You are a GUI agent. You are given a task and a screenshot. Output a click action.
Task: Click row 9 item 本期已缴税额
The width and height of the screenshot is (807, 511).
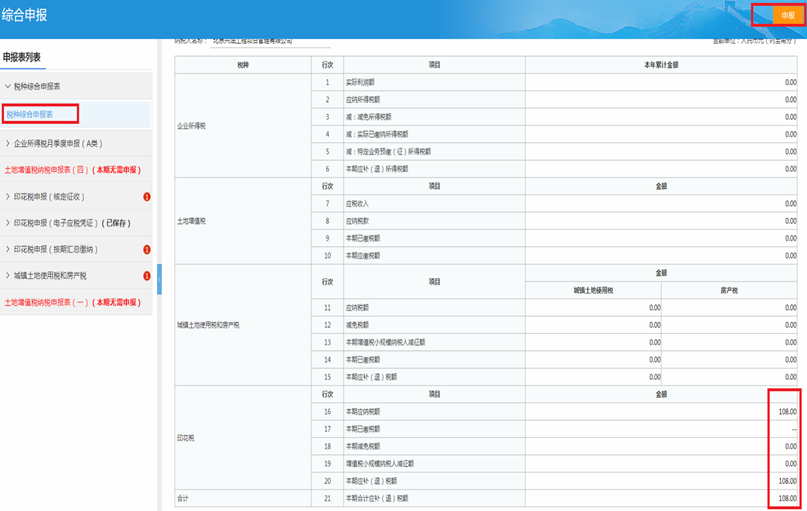[363, 238]
